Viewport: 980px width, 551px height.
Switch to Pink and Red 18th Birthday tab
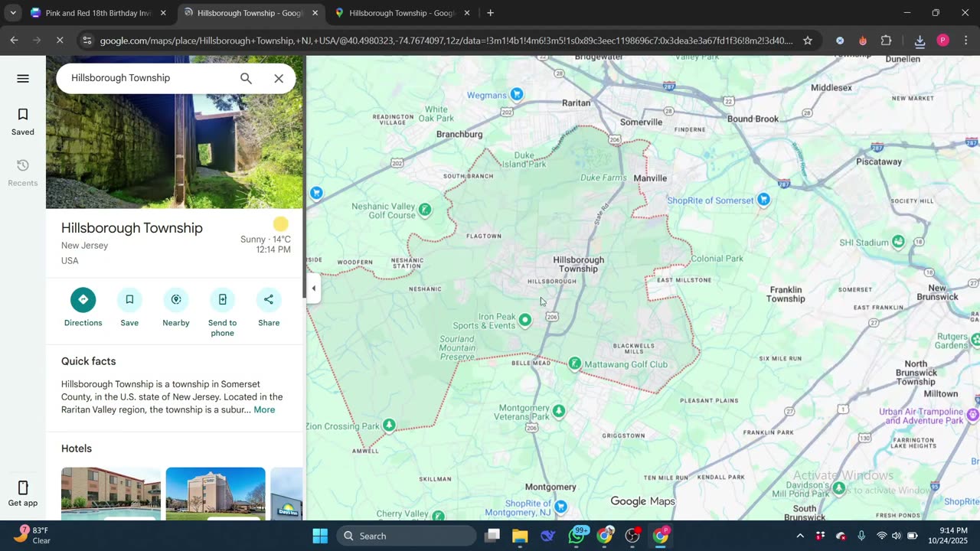click(99, 13)
